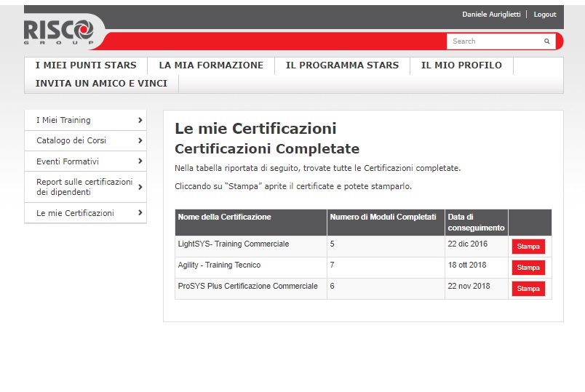Select ProSYS Plus Certificazione Commerciale cell

pos(251,289)
